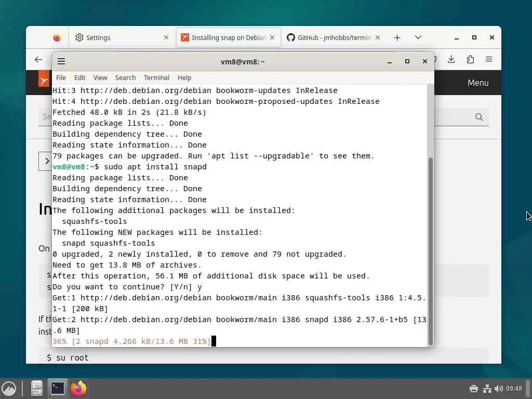The width and height of the screenshot is (532, 399).
Task: Close the GitHub tab in Firefox
Action: click(378, 37)
